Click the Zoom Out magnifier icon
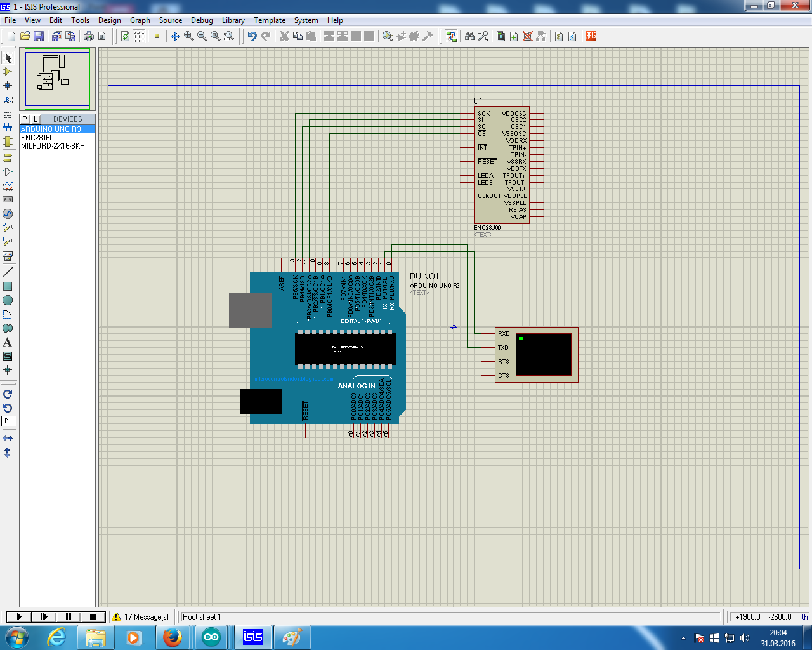The height and width of the screenshot is (650, 812). (x=202, y=36)
